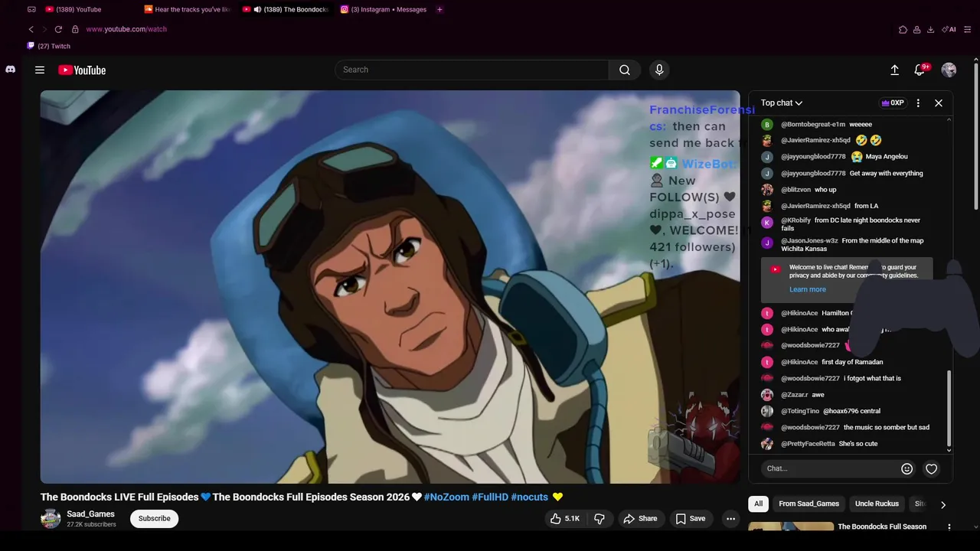This screenshot has height=551, width=980.
Task: Click the search magnifier button
Action: pos(625,70)
